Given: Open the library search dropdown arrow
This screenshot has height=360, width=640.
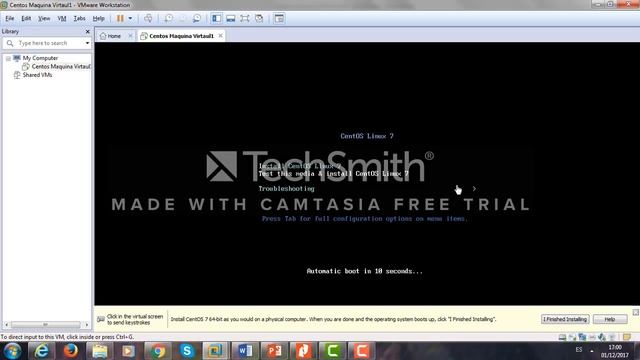Looking at the screenshot, I should click(87, 43).
